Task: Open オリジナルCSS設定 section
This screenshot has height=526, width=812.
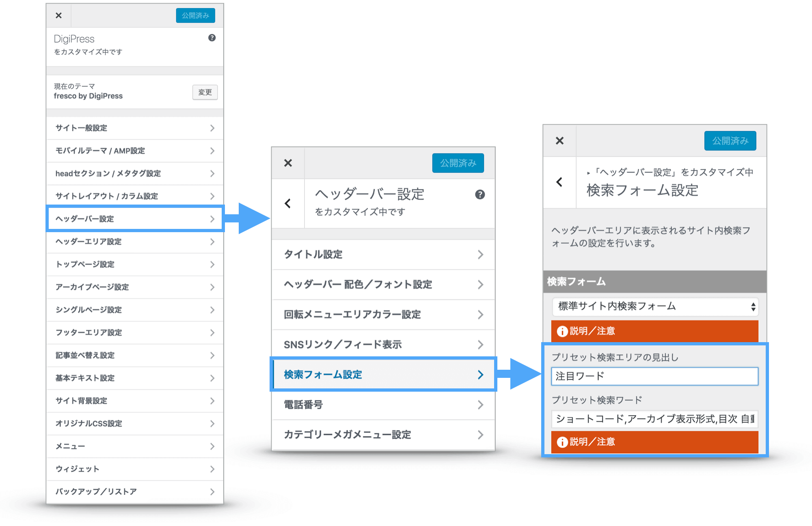Action: tap(135, 423)
